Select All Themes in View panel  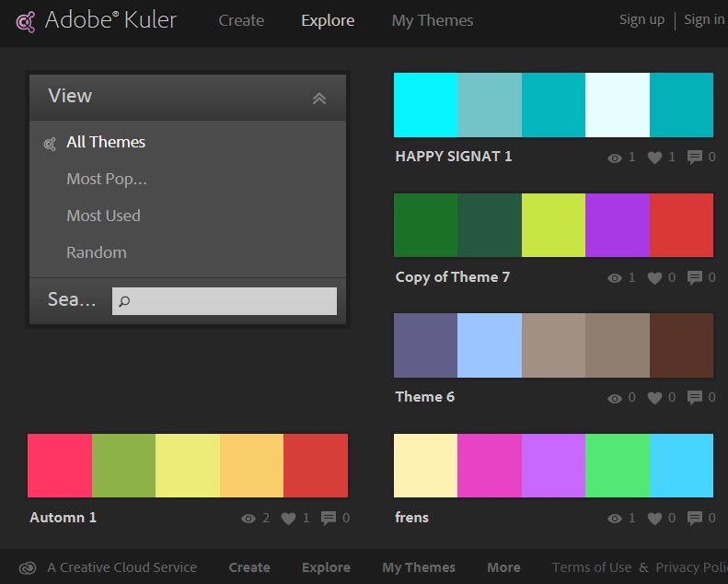point(106,142)
